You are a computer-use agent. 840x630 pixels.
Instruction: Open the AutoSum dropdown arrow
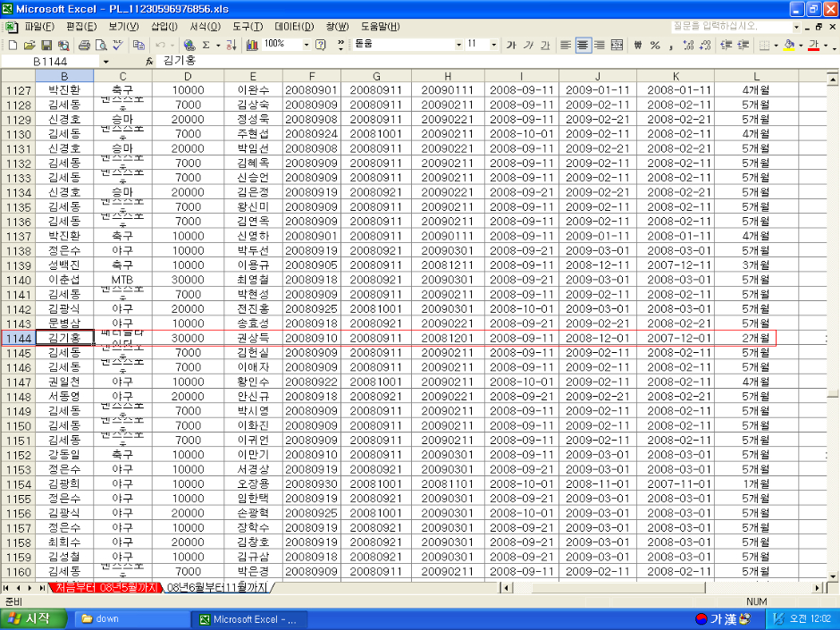coord(218,45)
